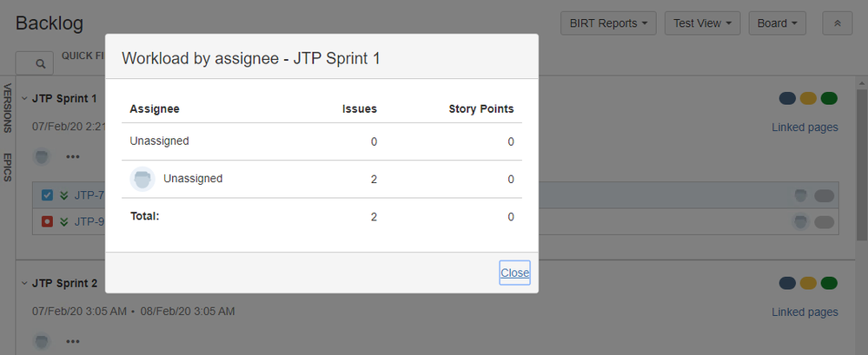Click the task type icon on JTP-7
The height and width of the screenshot is (355, 868).
coord(48,195)
